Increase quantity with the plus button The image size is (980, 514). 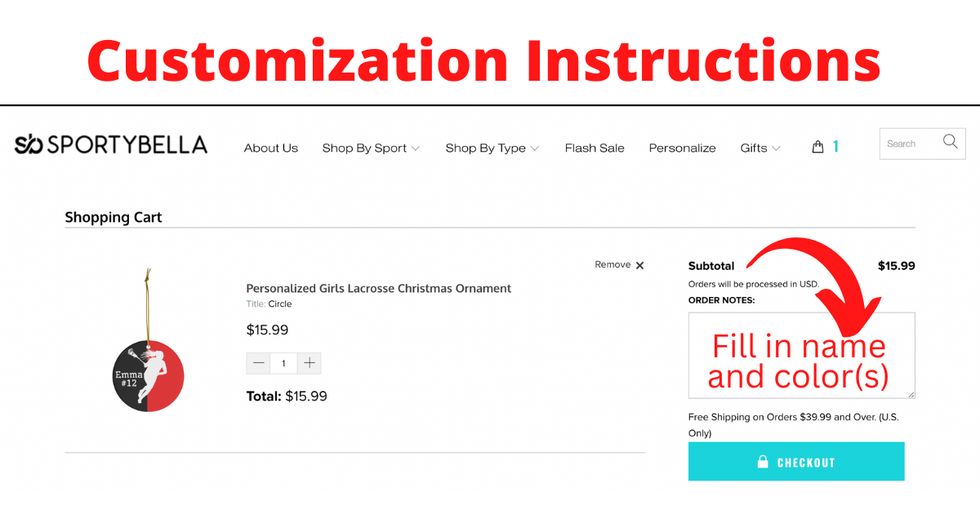click(x=309, y=363)
